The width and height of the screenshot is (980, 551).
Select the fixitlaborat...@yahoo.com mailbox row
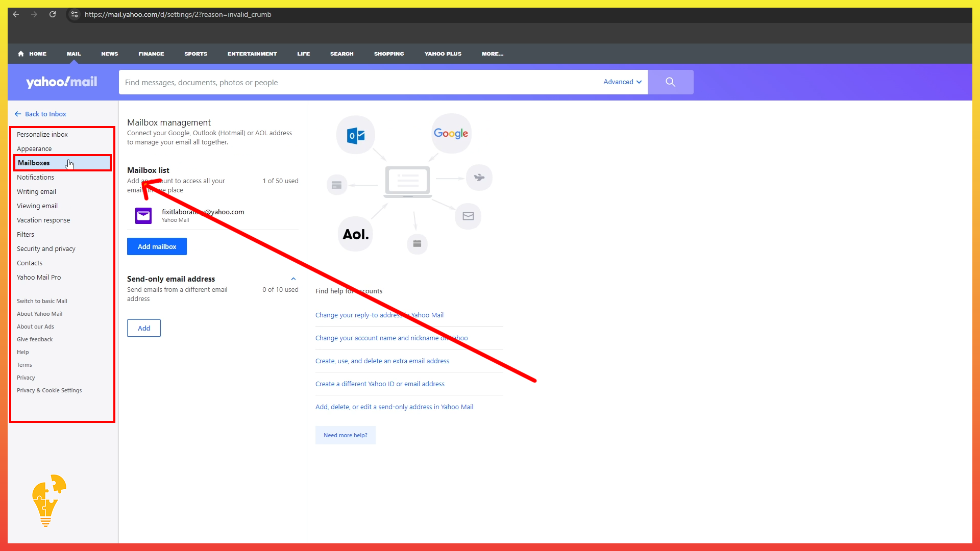(213, 216)
